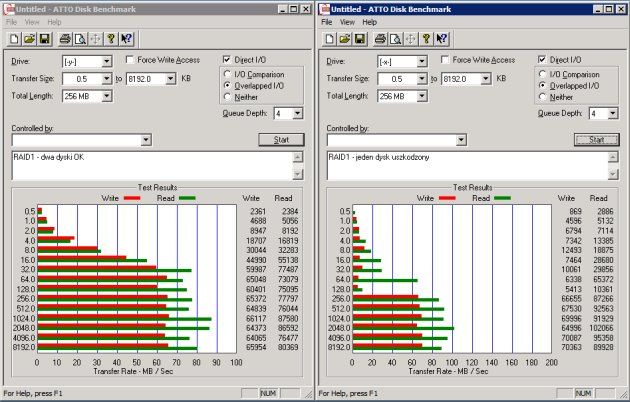The height and width of the screenshot is (402, 630).
Task: Click description box 'RAID1 - jeden dysk uszkodzony'
Action: (x=468, y=166)
